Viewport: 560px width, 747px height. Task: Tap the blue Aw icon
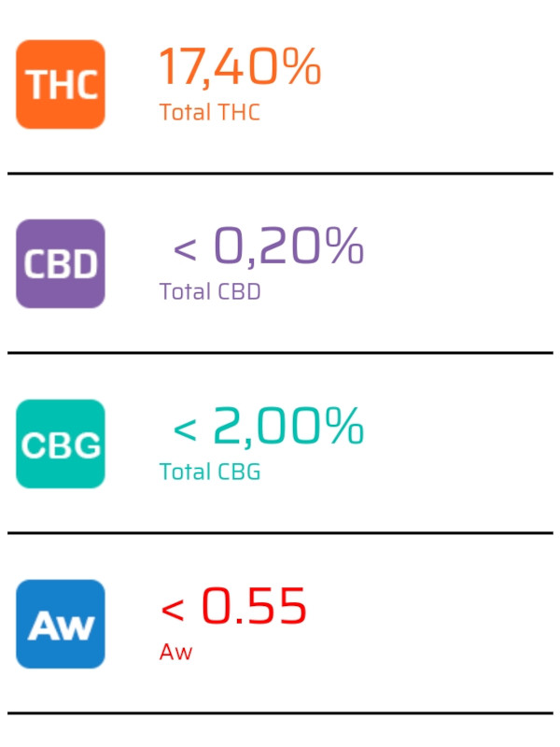pyautogui.click(x=61, y=624)
